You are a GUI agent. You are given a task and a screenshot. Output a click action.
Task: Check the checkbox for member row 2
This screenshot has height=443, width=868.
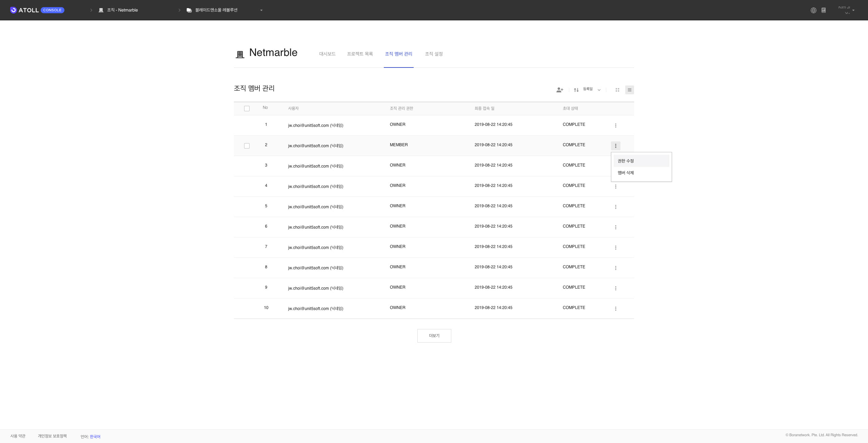tap(247, 146)
